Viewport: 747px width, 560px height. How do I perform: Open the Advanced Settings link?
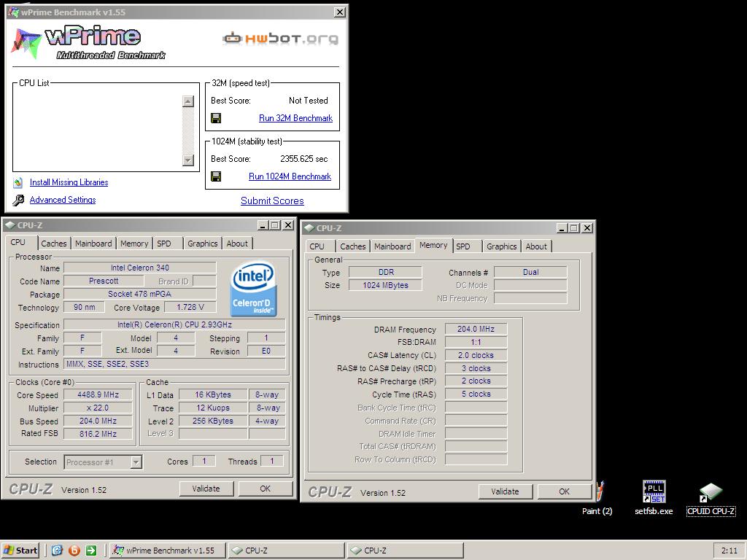point(63,200)
